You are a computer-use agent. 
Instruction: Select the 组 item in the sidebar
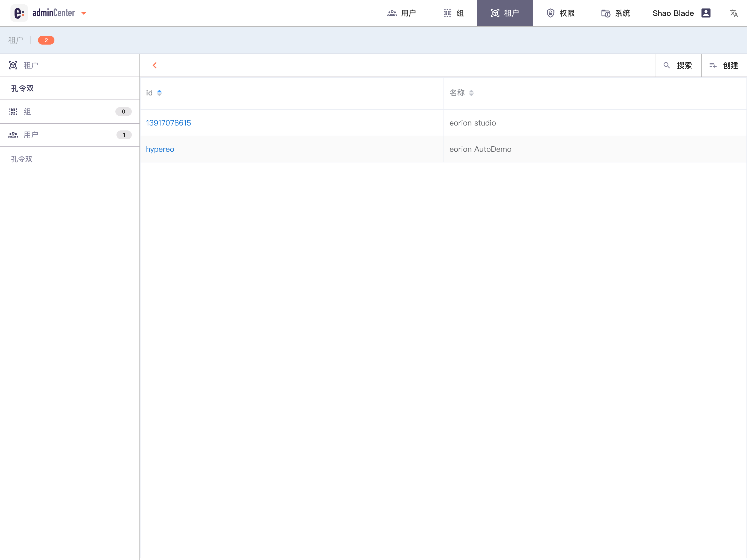pos(69,112)
